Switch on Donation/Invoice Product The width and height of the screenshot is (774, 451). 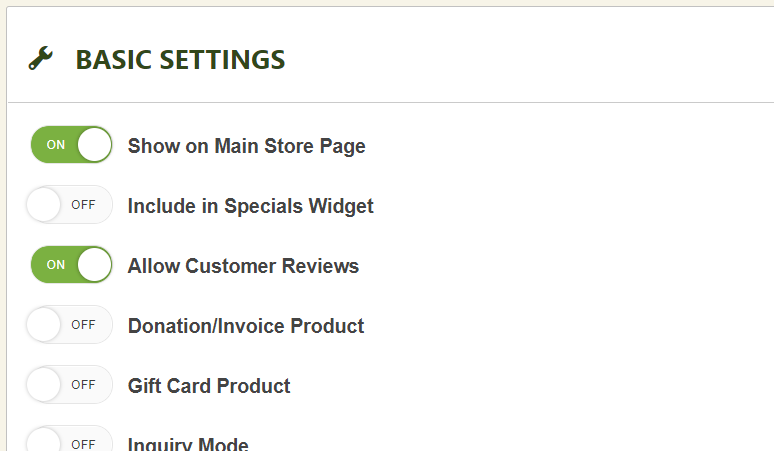[70, 325]
